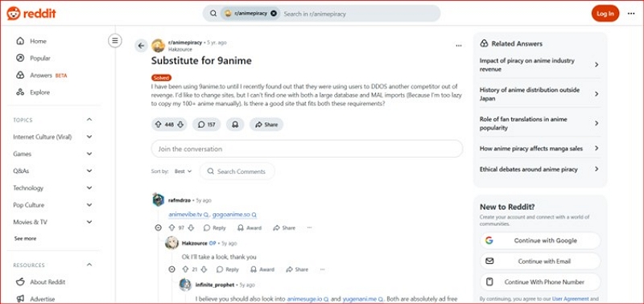Screen dimensions: 644x304
Task: Go back with the arrow button
Action: 142,46
